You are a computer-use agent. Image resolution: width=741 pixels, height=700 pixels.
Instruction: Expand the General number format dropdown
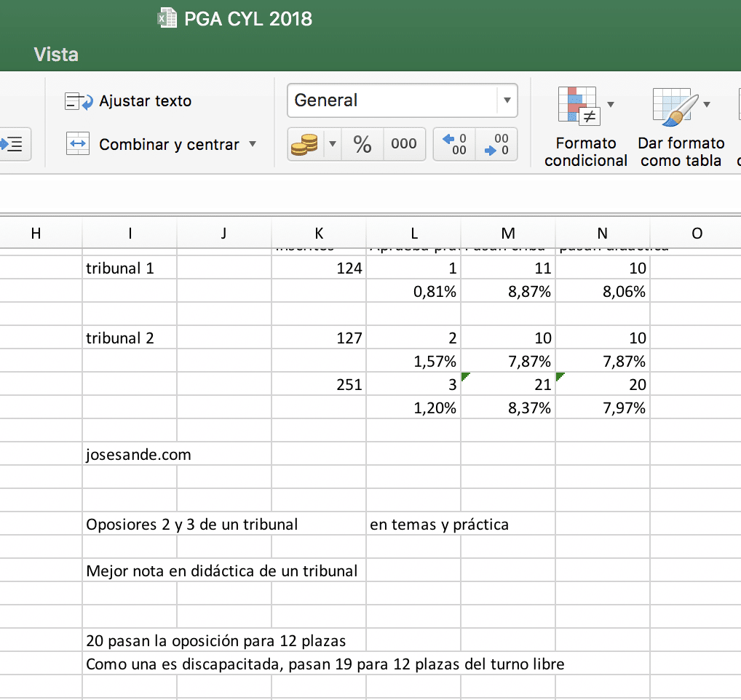point(507,100)
